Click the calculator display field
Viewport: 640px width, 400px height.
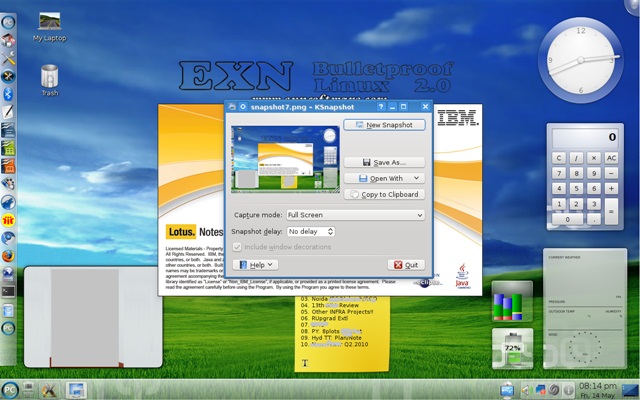[585, 137]
